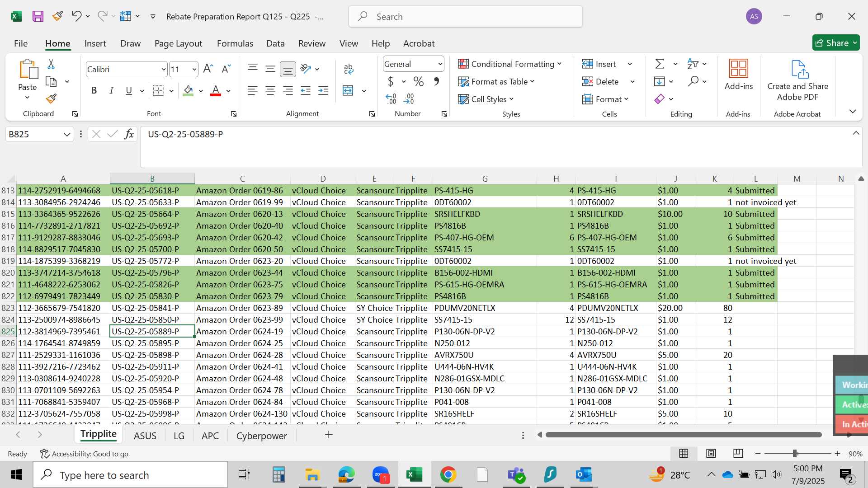Toggle Top Align alignment

point(253,69)
